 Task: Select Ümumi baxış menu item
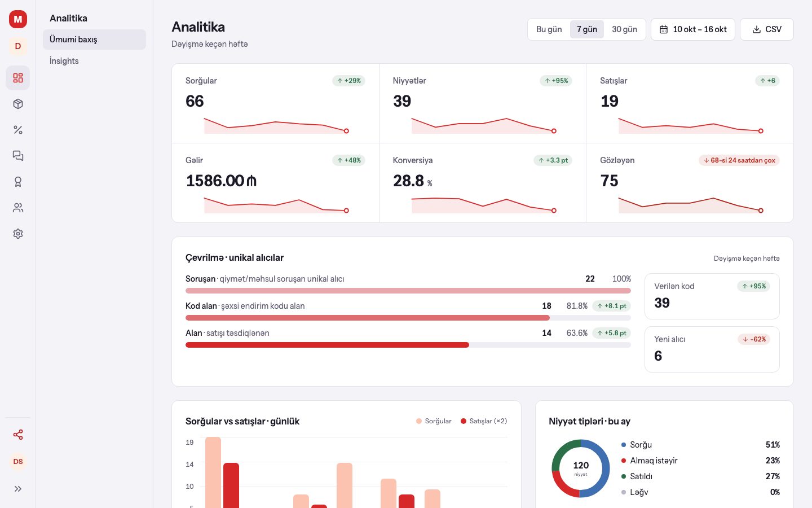pos(94,40)
